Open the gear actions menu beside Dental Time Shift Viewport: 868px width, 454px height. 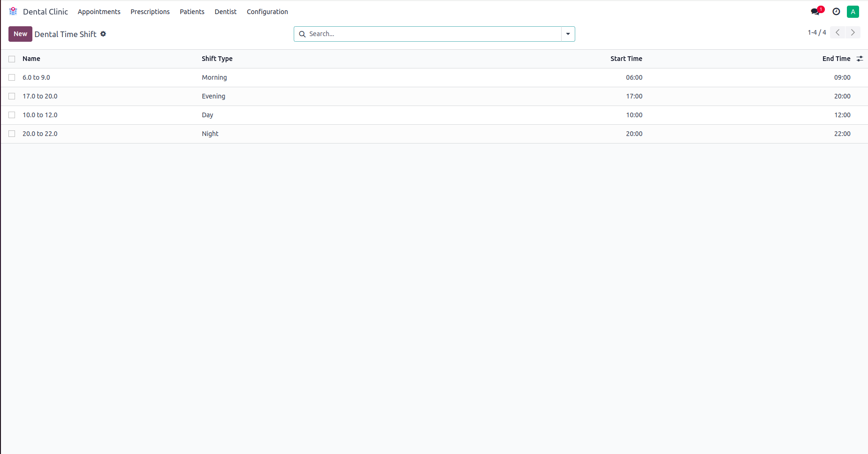(103, 34)
